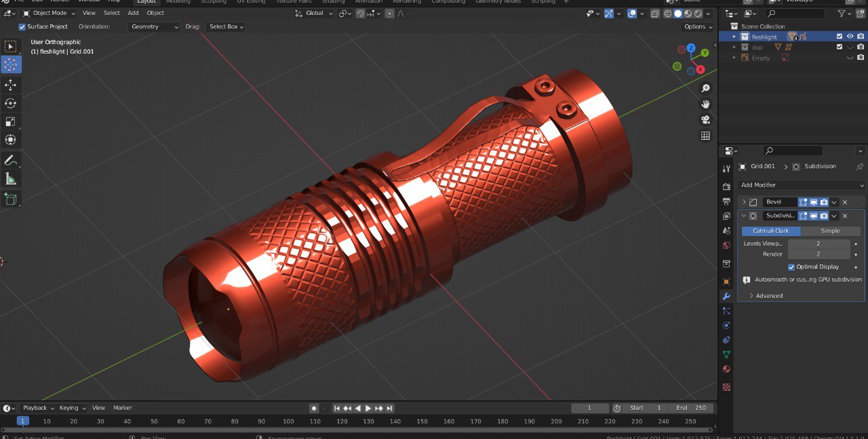Toggle the dop collection exclude checkbox
The height and width of the screenshot is (439, 868).
tap(840, 47)
